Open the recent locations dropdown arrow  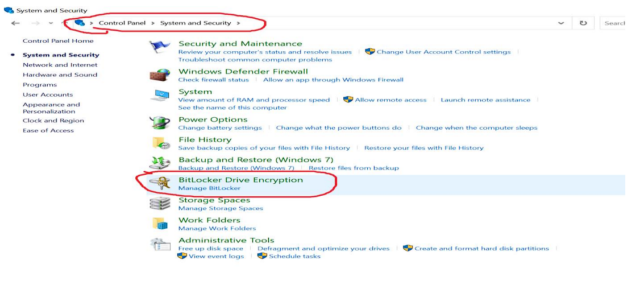pyautogui.click(x=51, y=23)
